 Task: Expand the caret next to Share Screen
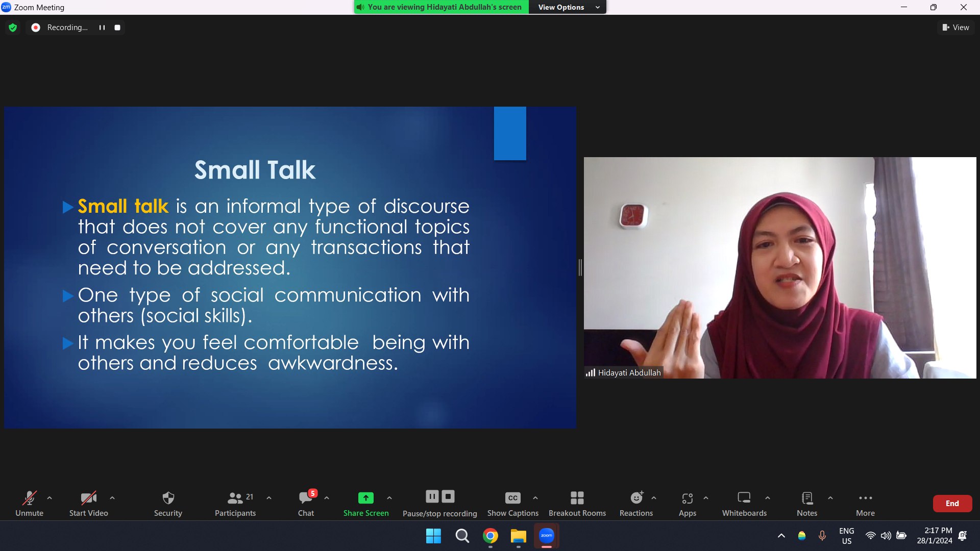point(389,498)
